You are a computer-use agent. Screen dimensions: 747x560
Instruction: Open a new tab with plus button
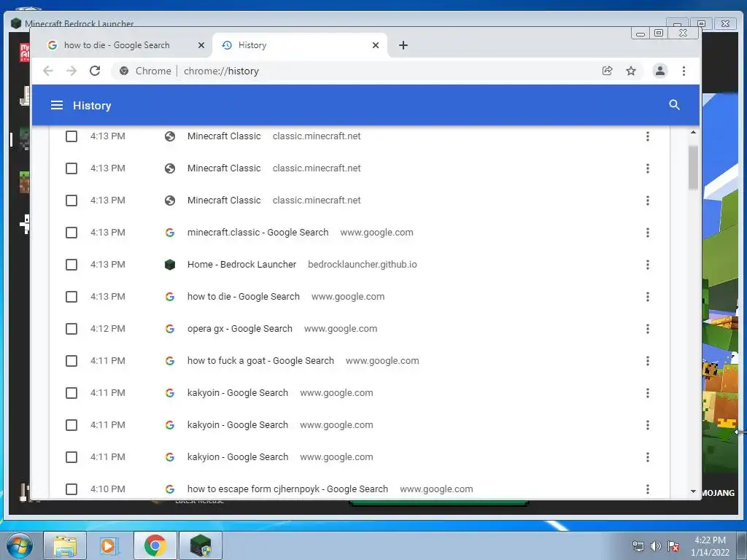pyautogui.click(x=403, y=45)
